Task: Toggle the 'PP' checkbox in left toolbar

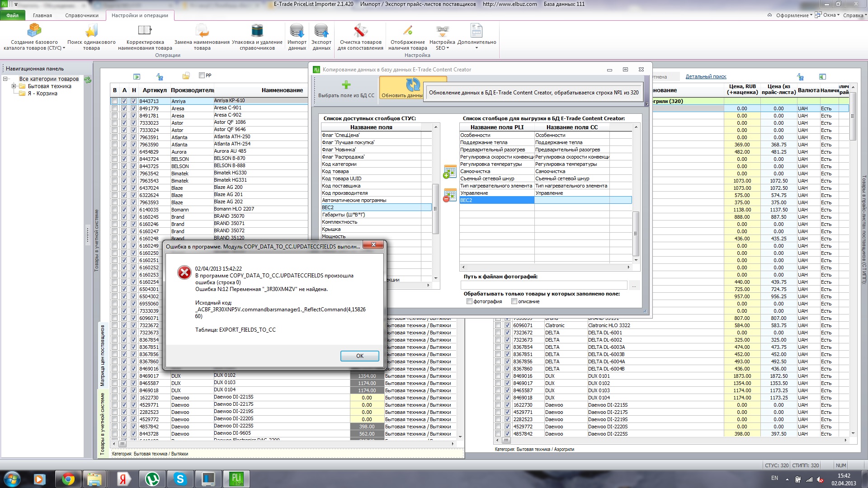Action: click(202, 75)
